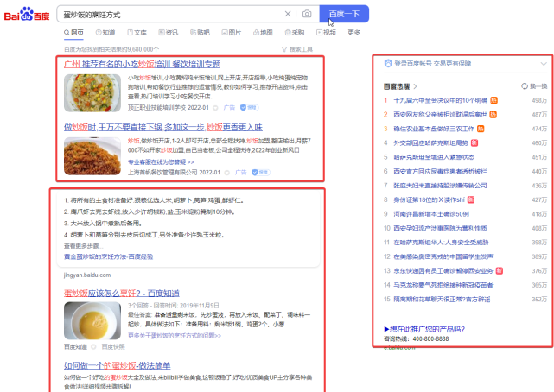Click 保障 badge on 顶正职业技能培训学校 ad
The width and height of the screenshot is (554, 392).
coord(250,108)
